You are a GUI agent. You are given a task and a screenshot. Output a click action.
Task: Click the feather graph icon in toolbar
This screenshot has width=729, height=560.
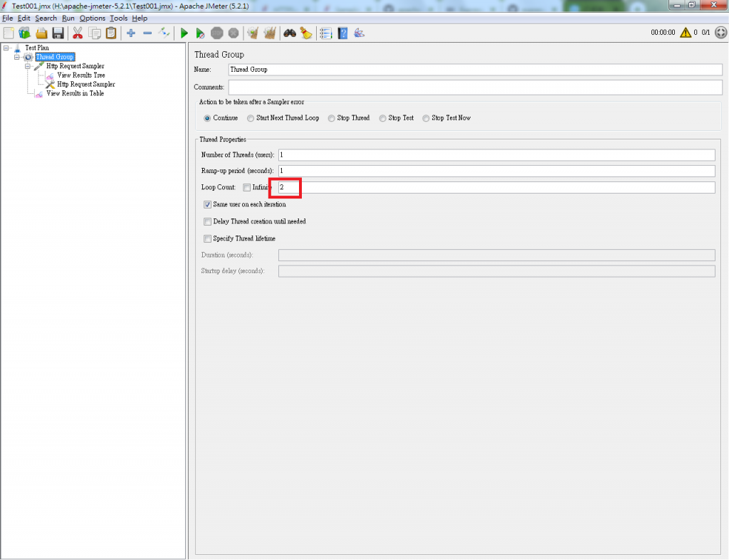[x=359, y=33]
